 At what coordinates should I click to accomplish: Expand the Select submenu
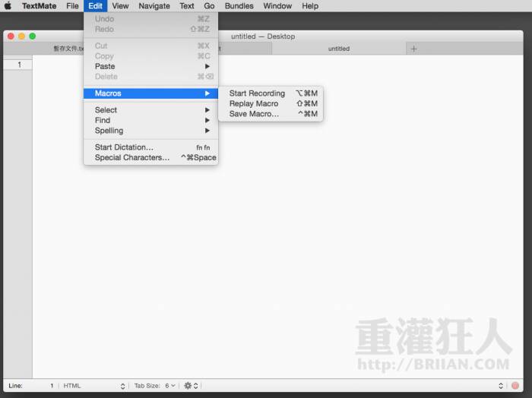coord(150,110)
